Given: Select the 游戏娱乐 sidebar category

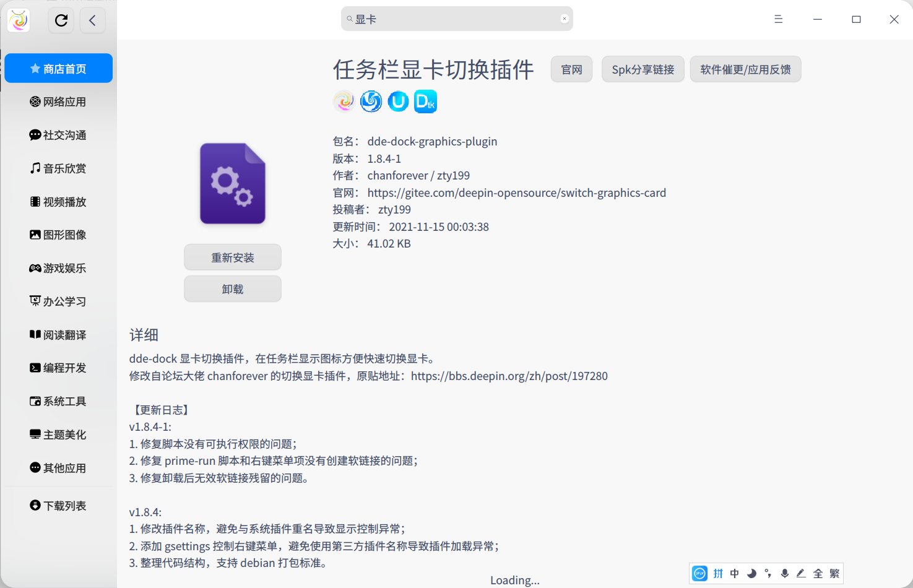Looking at the screenshot, I should [x=58, y=268].
